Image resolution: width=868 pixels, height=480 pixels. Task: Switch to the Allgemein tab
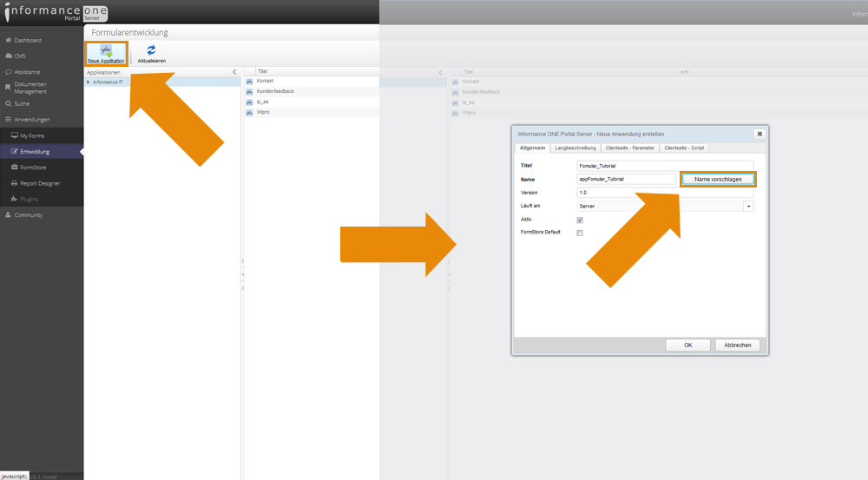coord(533,148)
